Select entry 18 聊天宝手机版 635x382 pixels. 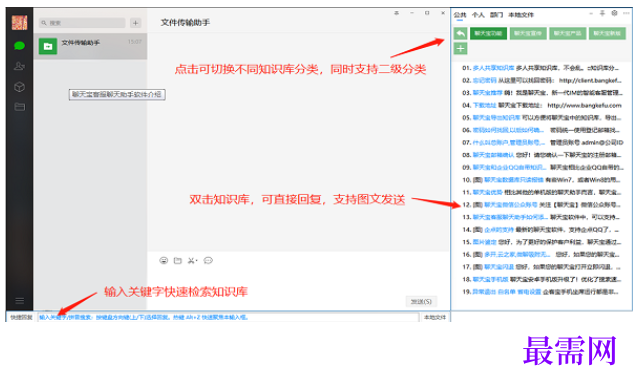click(x=542, y=280)
